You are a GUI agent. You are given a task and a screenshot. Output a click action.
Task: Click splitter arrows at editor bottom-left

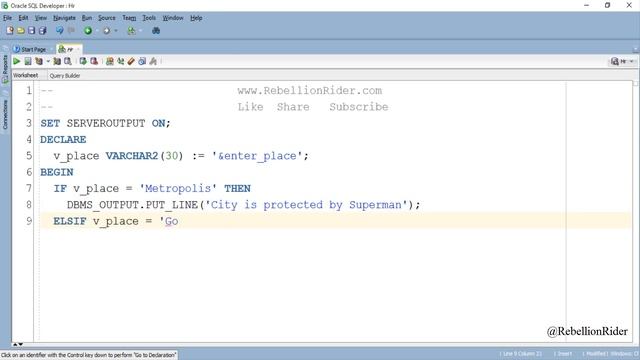coord(17,344)
